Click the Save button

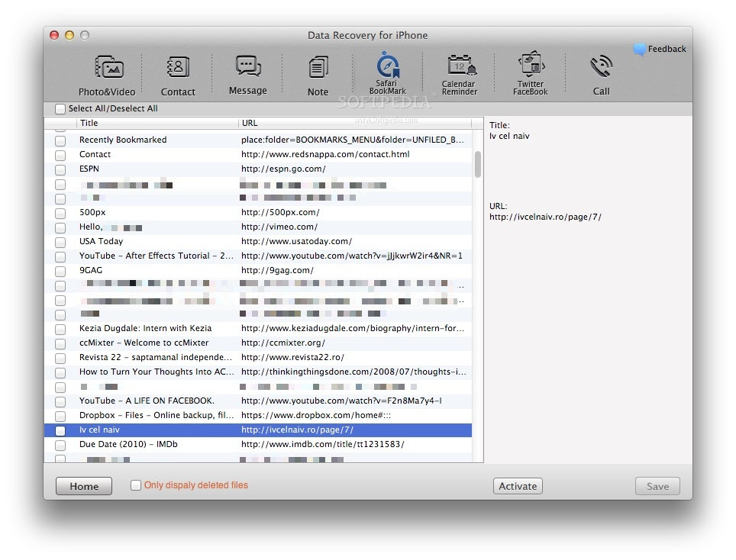pos(657,486)
